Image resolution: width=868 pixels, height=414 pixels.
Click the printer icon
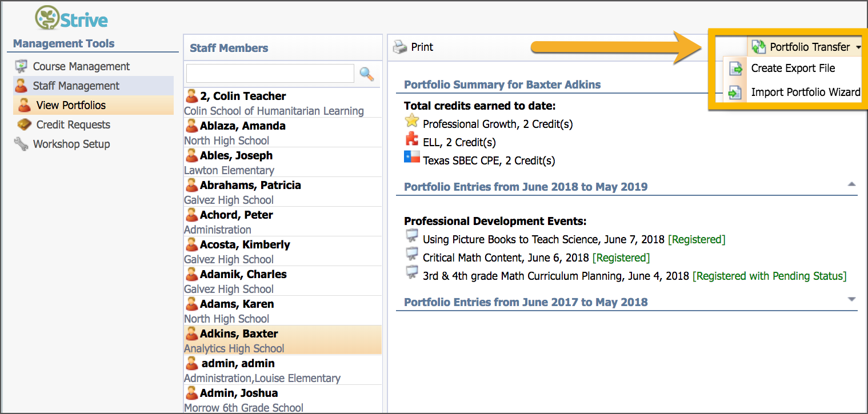400,47
